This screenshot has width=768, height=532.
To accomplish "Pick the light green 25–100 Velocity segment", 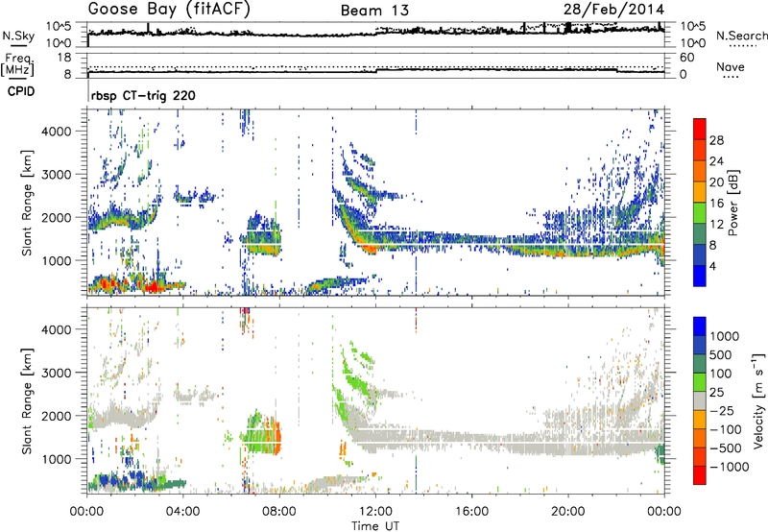I will coord(700,382).
